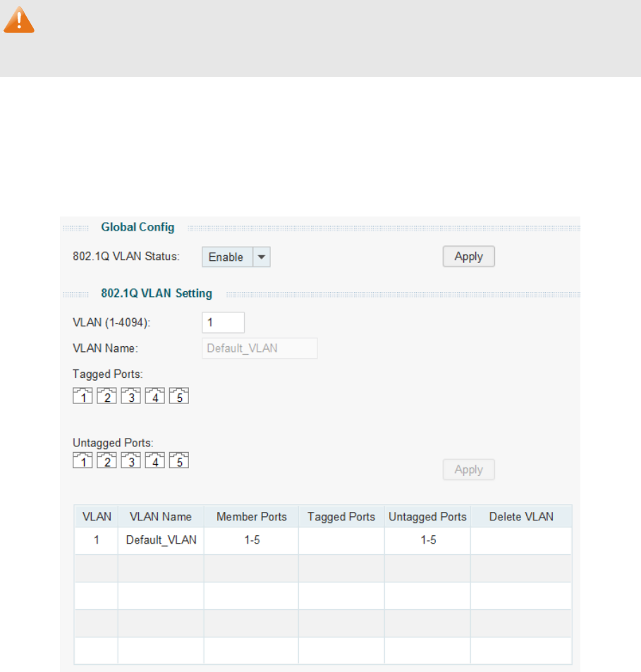Click the Untagged Ports label above icons
The height and width of the screenshot is (672, 641).
113,443
